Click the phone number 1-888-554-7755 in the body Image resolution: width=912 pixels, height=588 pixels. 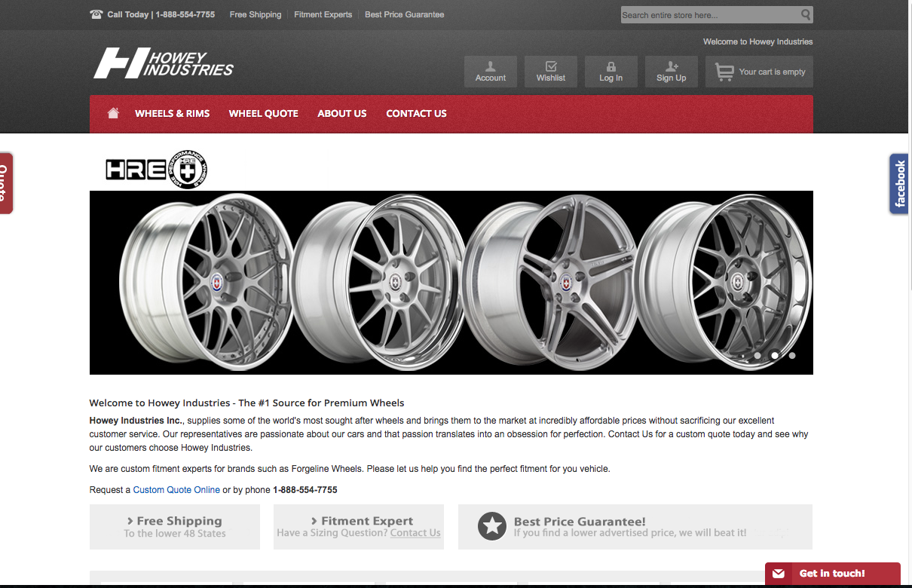305,490
